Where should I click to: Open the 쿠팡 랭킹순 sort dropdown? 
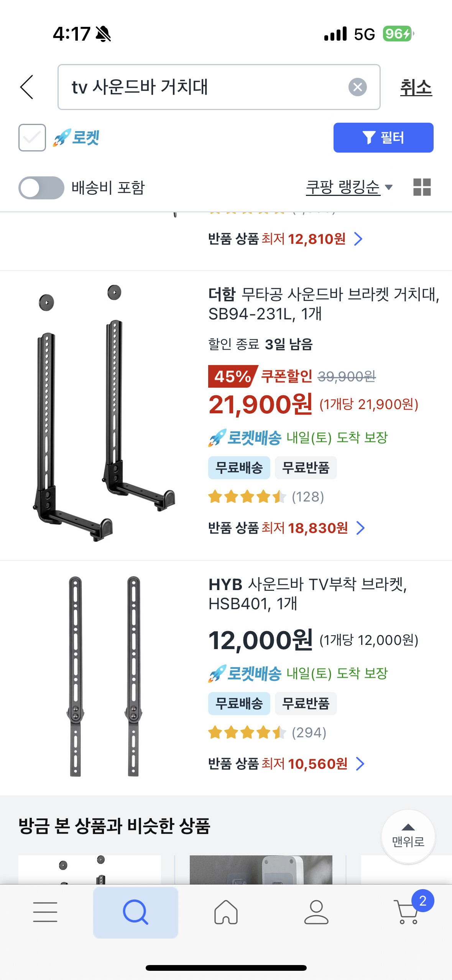pos(349,187)
